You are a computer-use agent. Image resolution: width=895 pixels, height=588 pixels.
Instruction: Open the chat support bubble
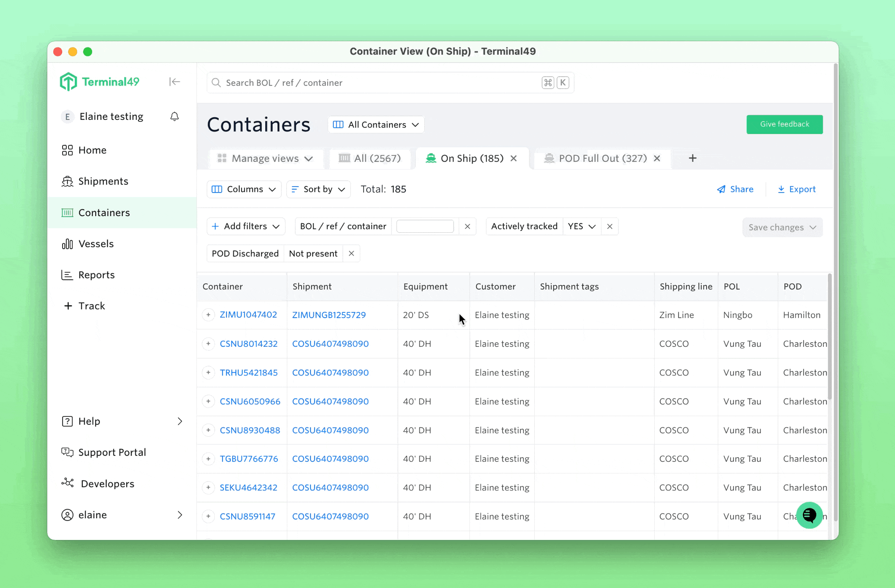coord(809,515)
